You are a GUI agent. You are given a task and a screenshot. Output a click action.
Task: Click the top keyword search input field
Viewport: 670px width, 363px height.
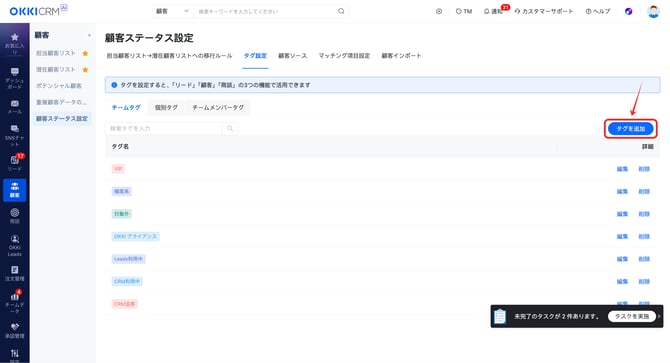tap(266, 12)
